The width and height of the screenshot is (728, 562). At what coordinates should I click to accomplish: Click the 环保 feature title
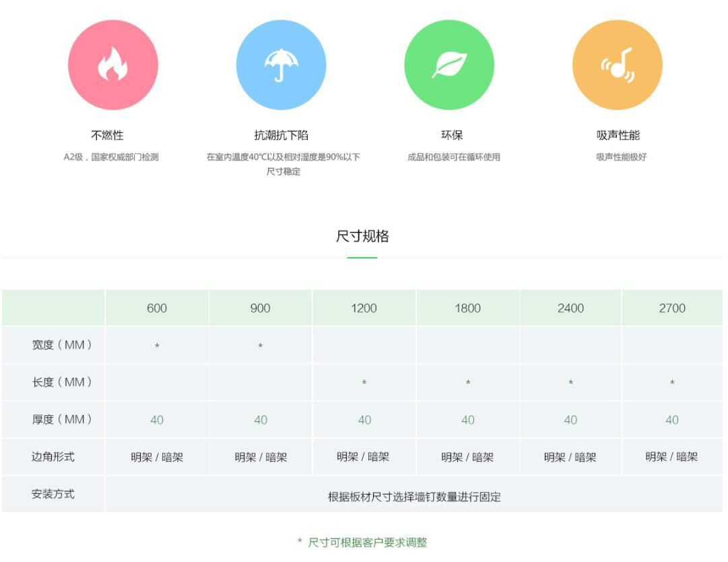[452, 135]
